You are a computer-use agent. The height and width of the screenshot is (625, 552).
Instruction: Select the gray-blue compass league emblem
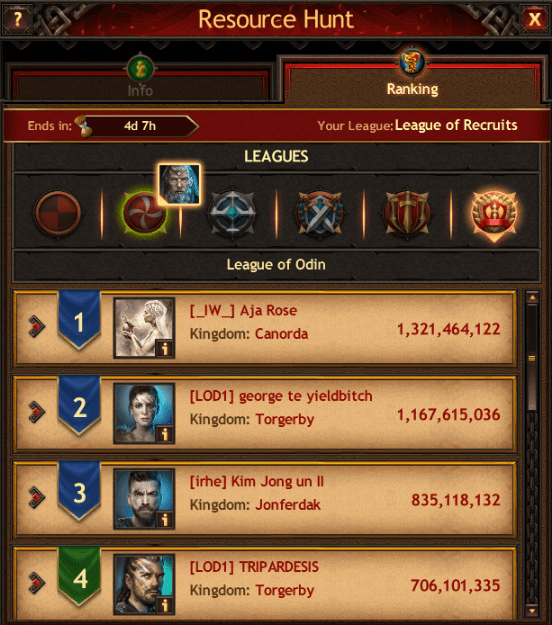[x=232, y=214]
